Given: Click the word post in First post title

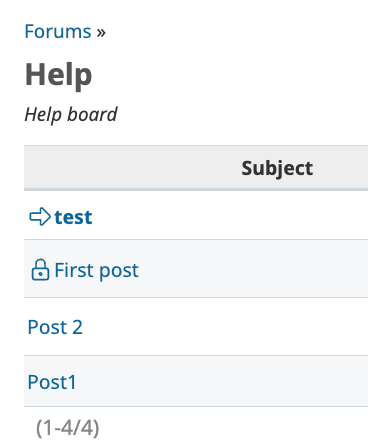Looking at the screenshot, I should [x=119, y=271].
